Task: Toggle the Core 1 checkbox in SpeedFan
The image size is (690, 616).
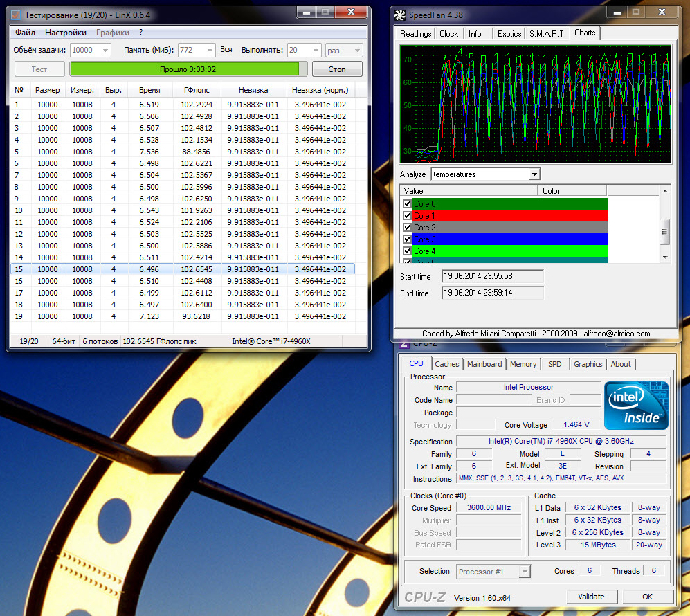Action: click(407, 216)
